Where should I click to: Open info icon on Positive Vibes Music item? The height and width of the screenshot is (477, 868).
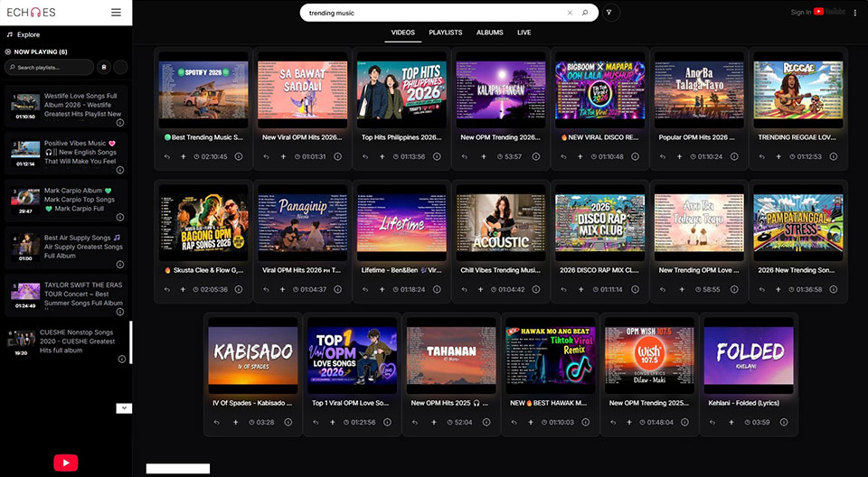point(119,170)
